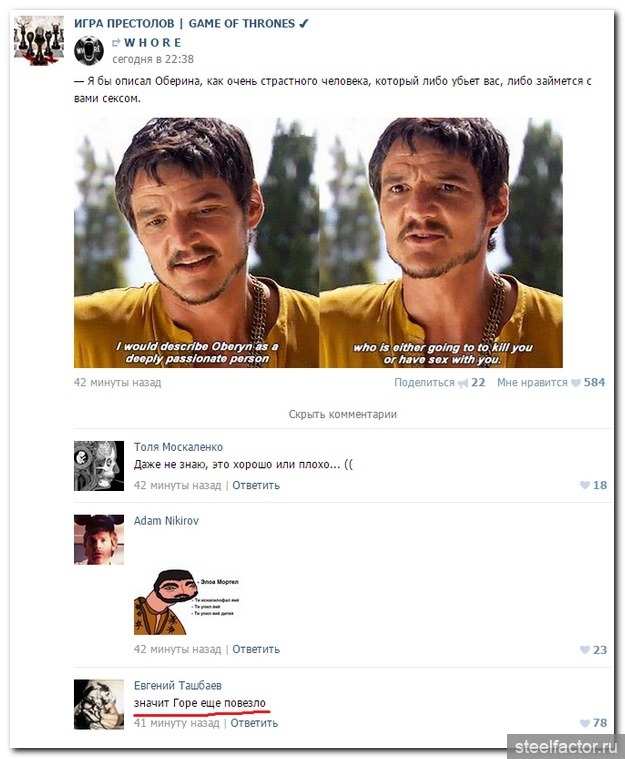Open the post timestamp сегодня в 22:38

[x=152, y=59]
